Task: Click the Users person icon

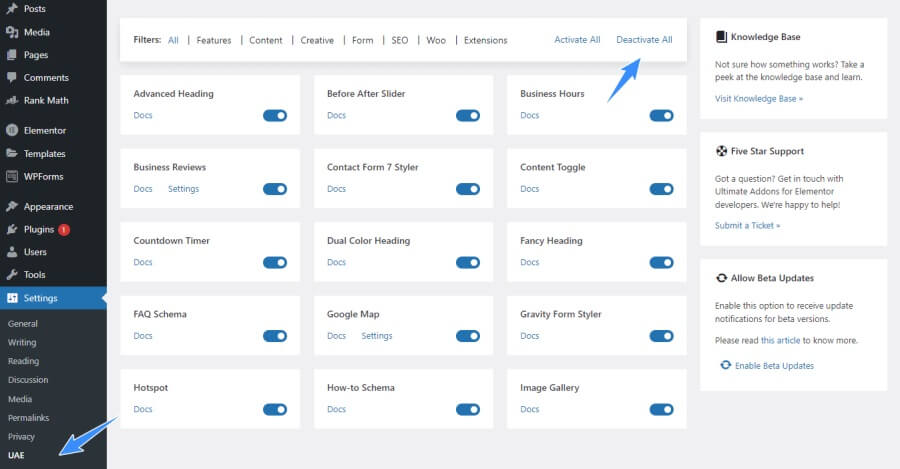Action: (x=11, y=252)
